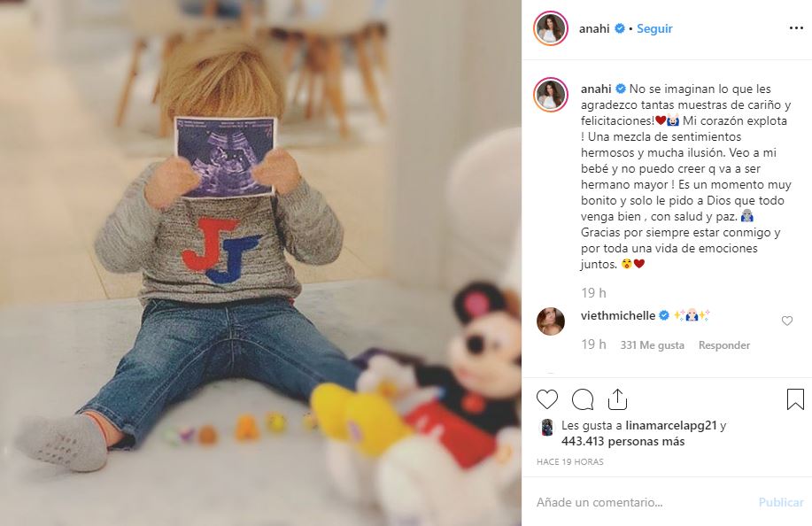
Task: Open the linamarcelapg21 liker profile
Action: coord(671,426)
